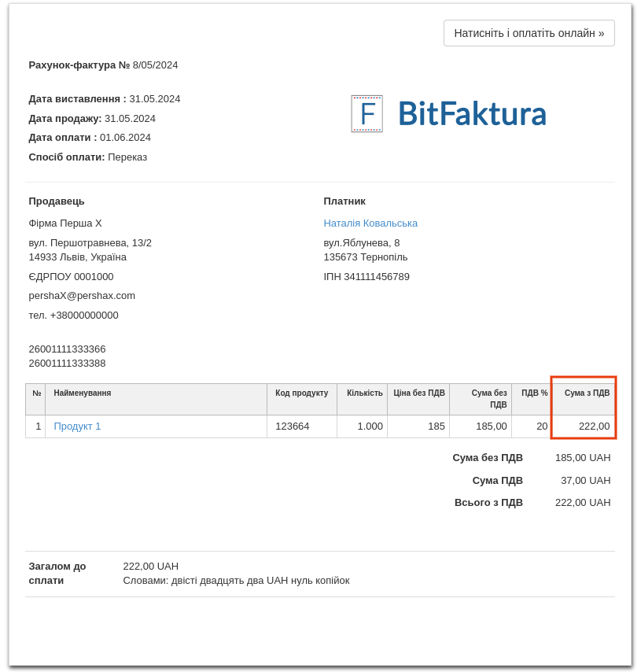Click the 'Ціна без ПДВ' column header
641x672 pixels.
tap(419, 393)
